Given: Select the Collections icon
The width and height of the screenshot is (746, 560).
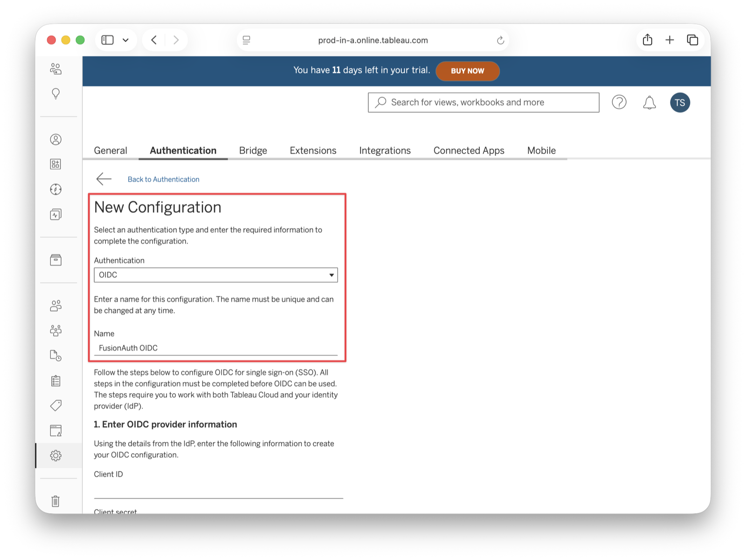Looking at the screenshot, I should pyautogui.click(x=56, y=164).
